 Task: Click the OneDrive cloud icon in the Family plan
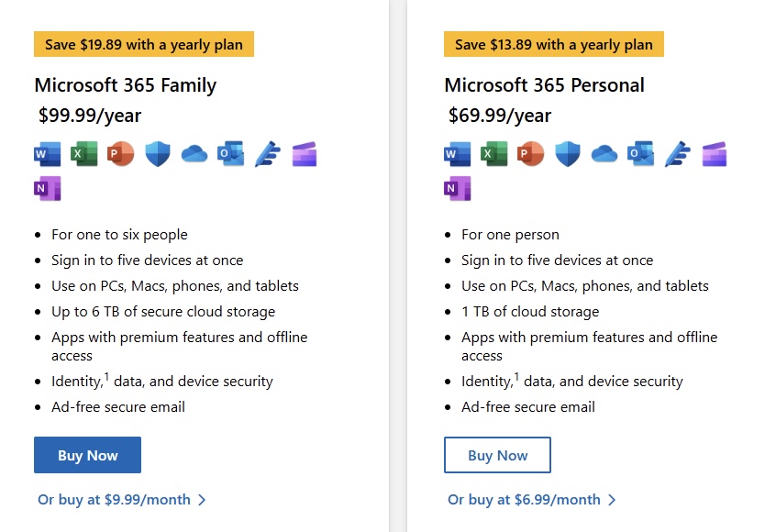(x=194, y=154)
